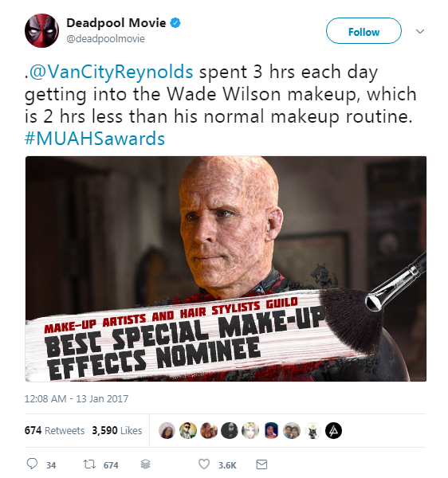Open the #MUAHSawards hashtag
The width and height of the screenshot is (448, 478).
95,139
